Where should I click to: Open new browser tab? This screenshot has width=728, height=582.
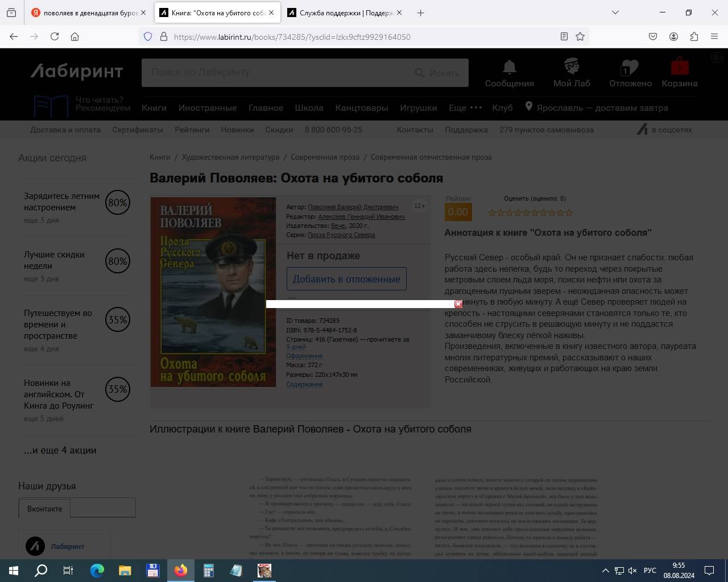(x=420, y=13)
